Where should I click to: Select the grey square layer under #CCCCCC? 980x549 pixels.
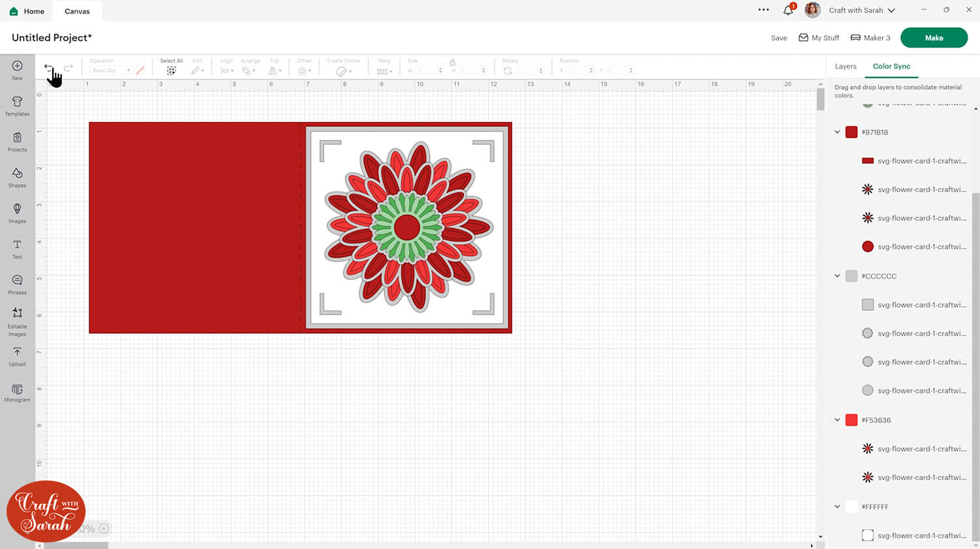(x=913, y=305)
